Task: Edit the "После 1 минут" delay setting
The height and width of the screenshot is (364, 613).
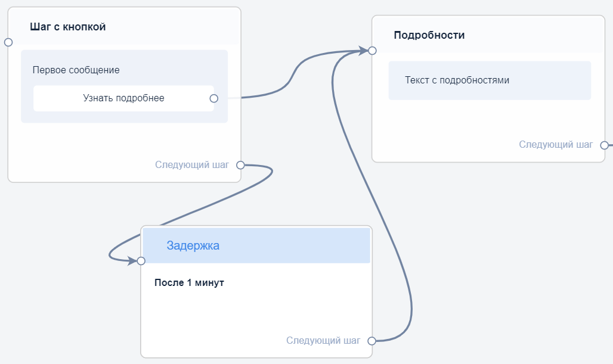Action: pyautogui.click(x=189, y=282)
